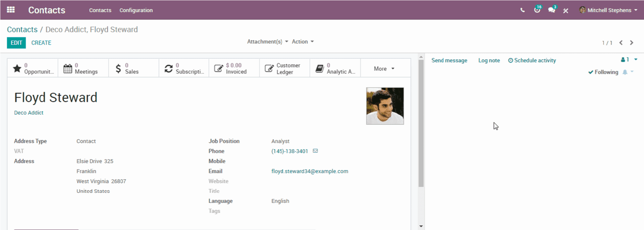The width and height of the screenshot is (644, 230).
Task: Click the Opportunities star icon
Action: (x=17, y=68)
